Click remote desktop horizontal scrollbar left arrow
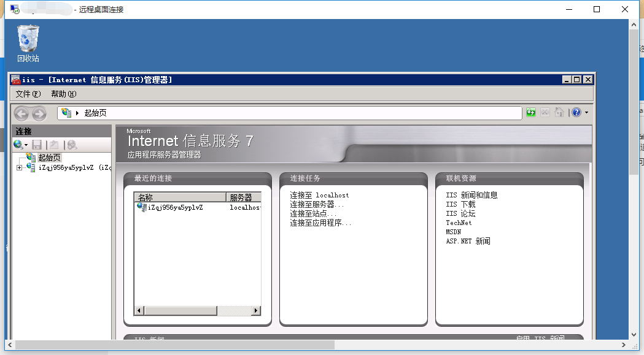Viewport: 644px width, 355px height. tap(10, 345)
